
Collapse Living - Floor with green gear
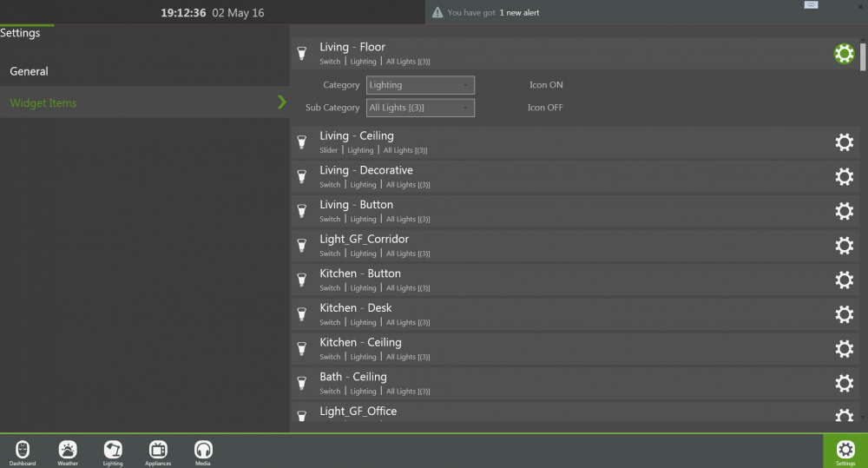(x=844, y=54)
